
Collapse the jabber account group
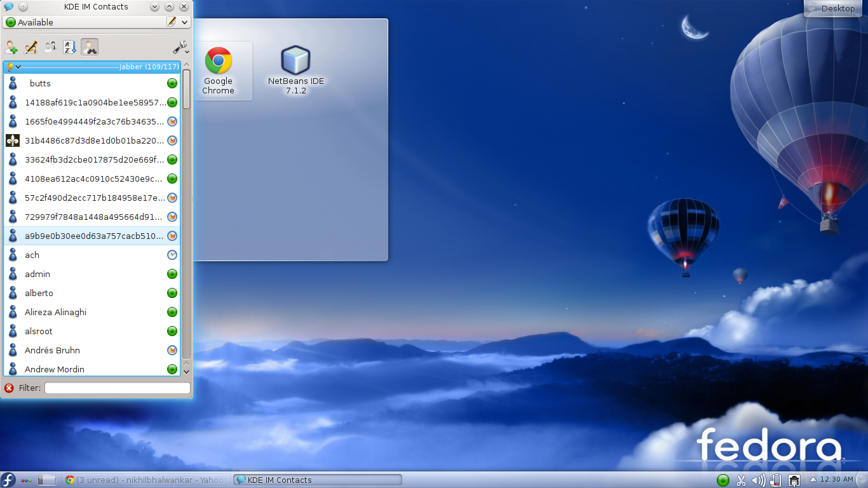[x=19, y=67]
